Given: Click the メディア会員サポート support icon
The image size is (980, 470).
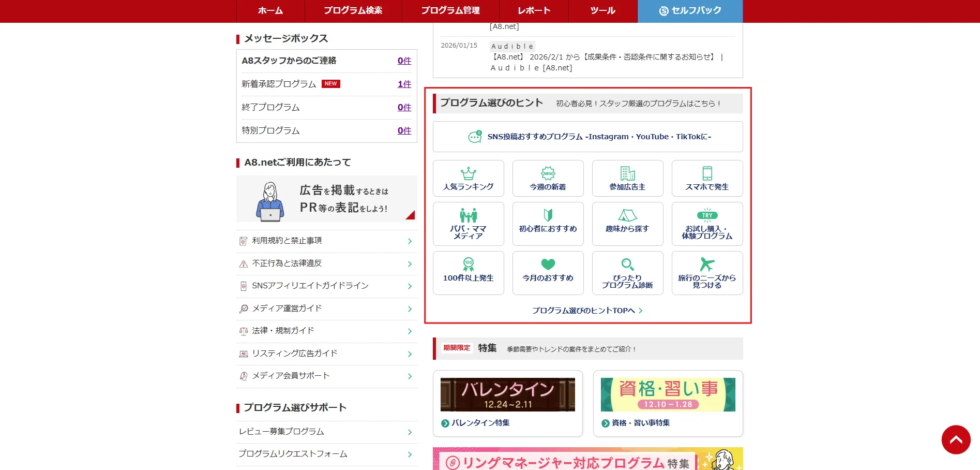Looking at the screenshot, I should (x=243, y=376).
